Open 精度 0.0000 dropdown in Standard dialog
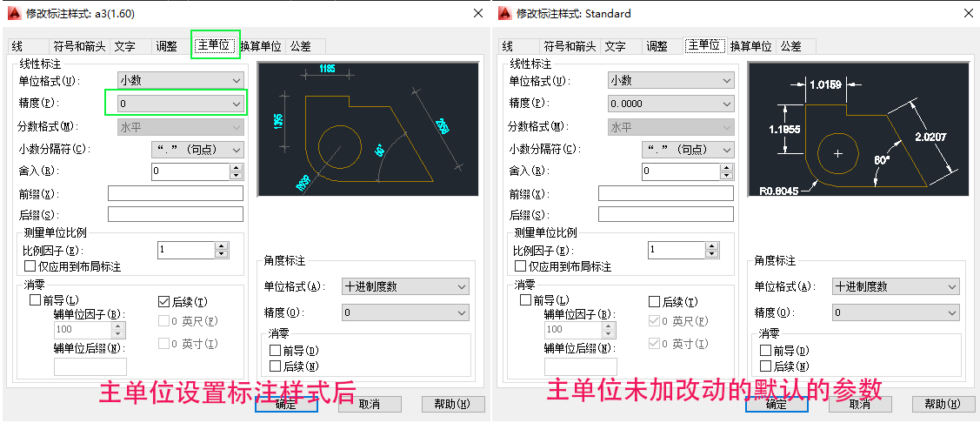This screenshot has height=423, width=980. point(670,104)
